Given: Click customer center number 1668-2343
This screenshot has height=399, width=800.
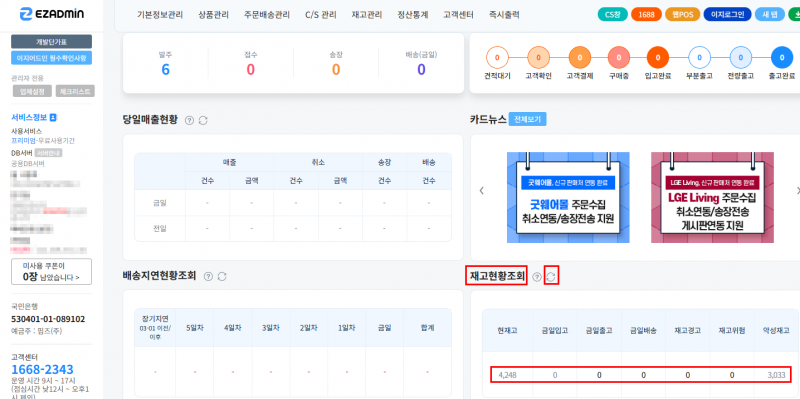Looking at the screenshot, I should tap(42, 369).
